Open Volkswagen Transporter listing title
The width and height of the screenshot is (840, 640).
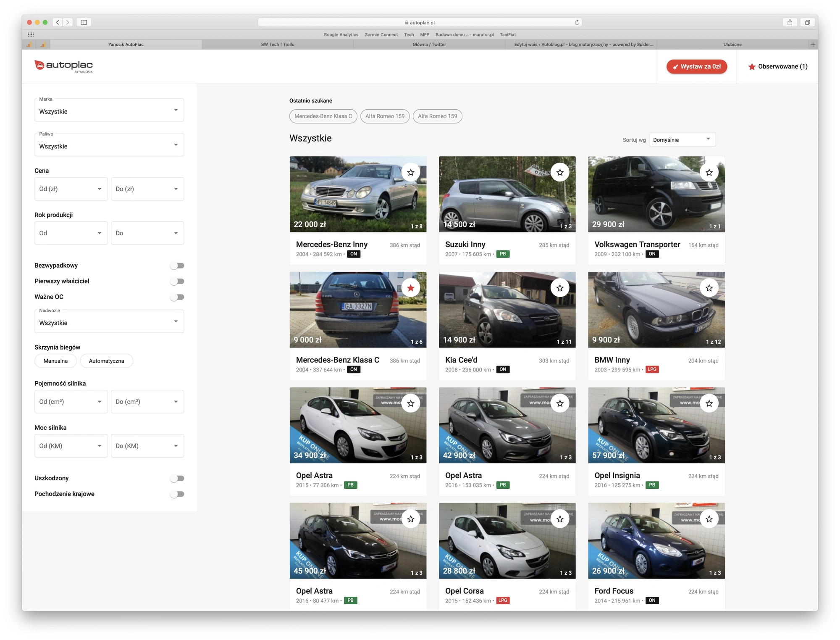coord(637,245)
